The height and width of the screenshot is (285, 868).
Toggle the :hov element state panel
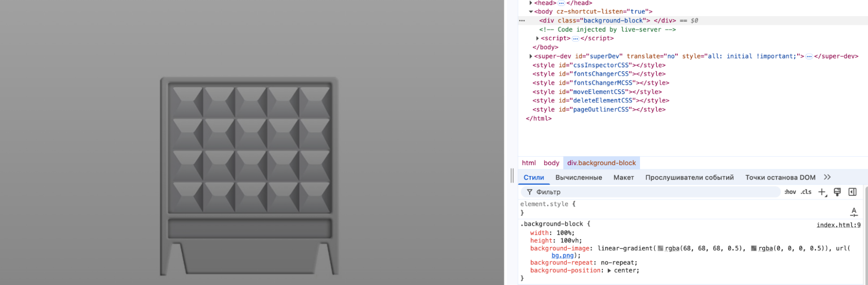pos(790,192)
